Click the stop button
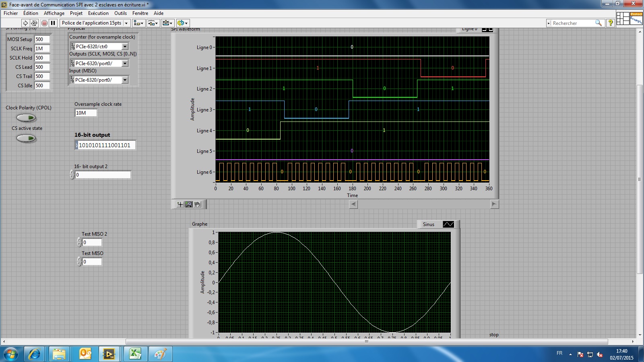 [494, 335]
